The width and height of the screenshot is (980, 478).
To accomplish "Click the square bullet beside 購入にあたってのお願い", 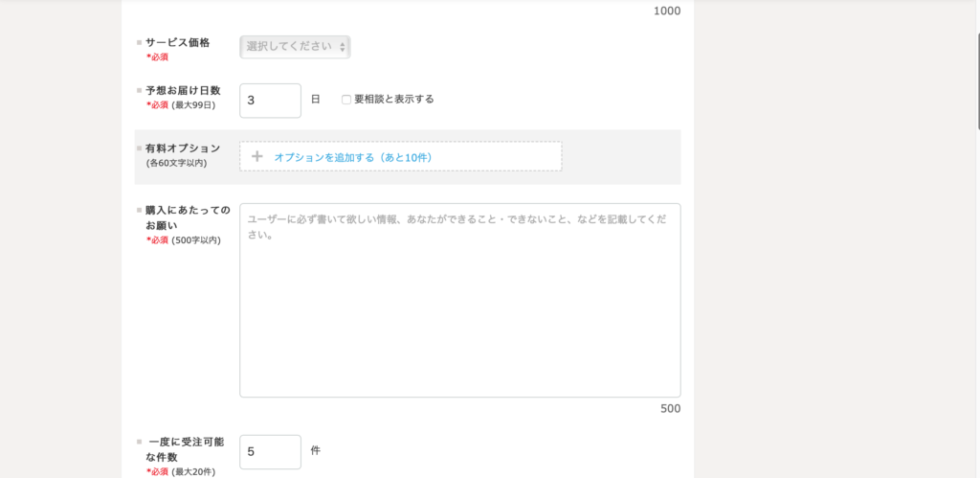I will pyautogui.click(x=139, y=210).
